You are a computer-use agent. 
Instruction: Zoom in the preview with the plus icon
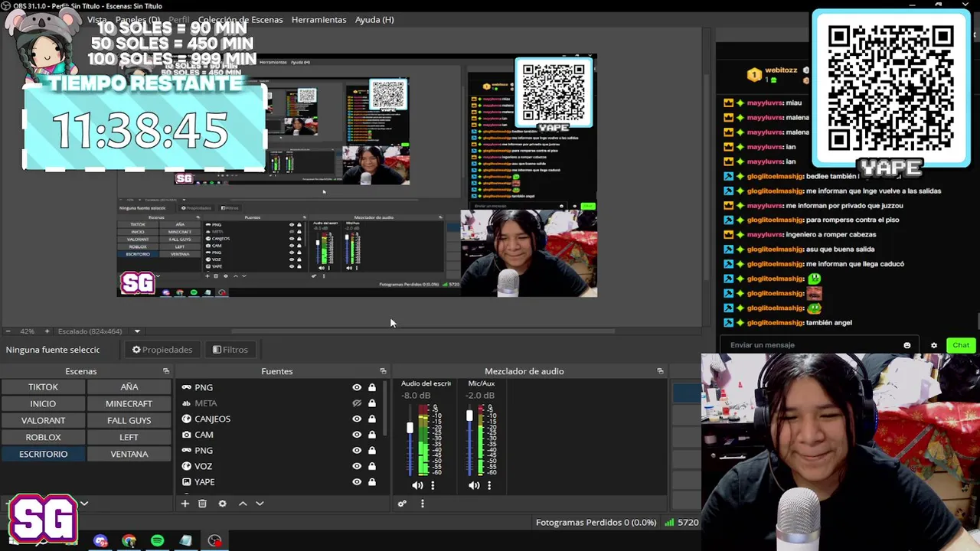pos(47,331)
